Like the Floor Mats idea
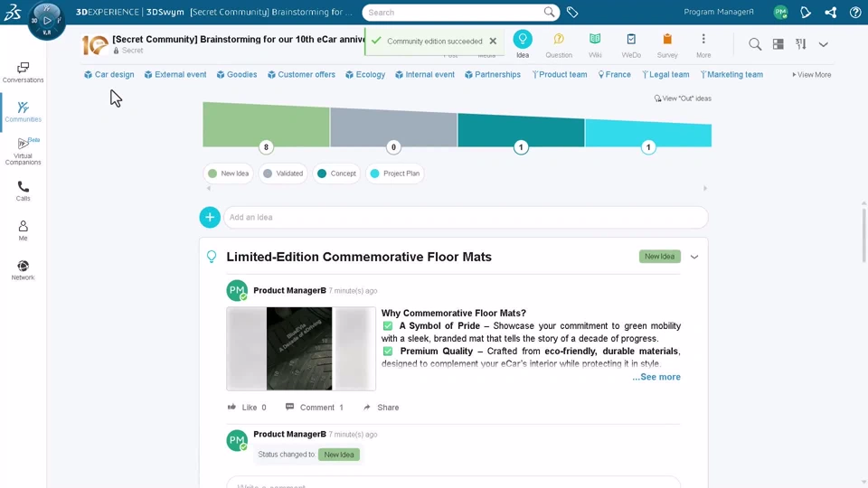Viewport: 868px width, 488px height. 246,408
